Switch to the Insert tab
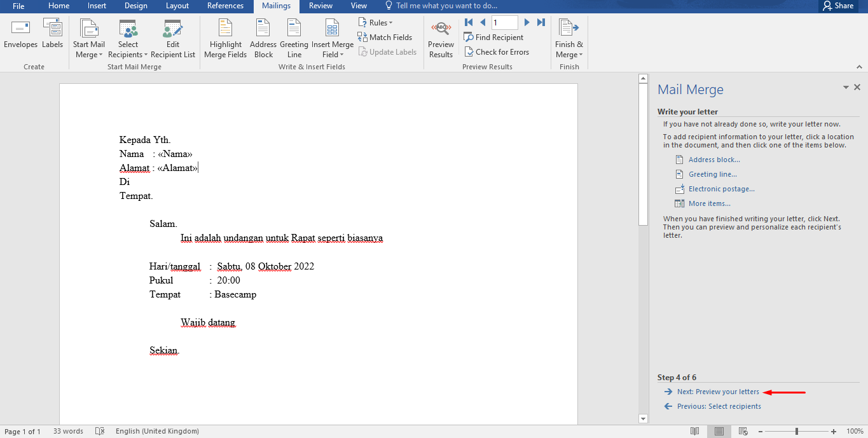This screenshot has width=868, height=438. click(97, 6)
